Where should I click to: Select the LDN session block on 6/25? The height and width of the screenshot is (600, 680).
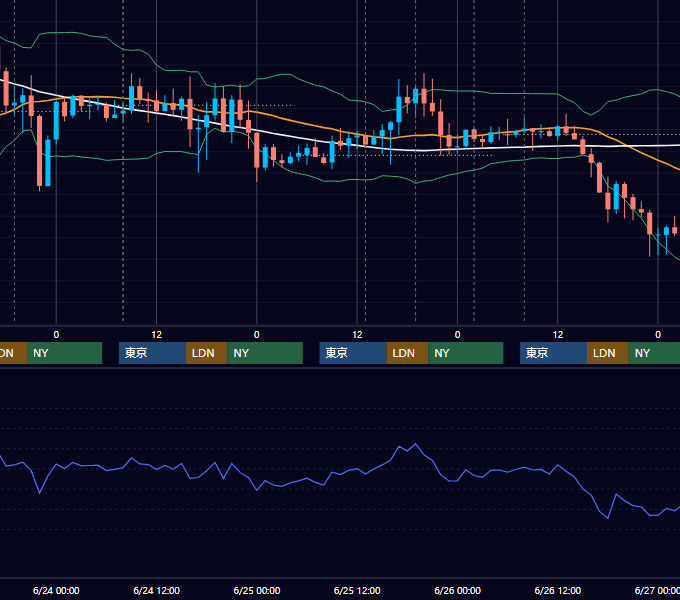407,353
